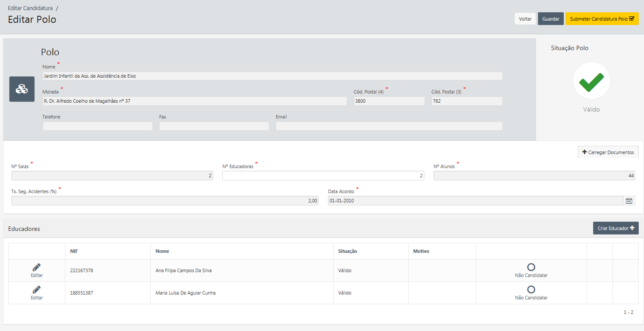Click the Nº Educadoras field
644x331 pixels.
[x=323, y=176]
